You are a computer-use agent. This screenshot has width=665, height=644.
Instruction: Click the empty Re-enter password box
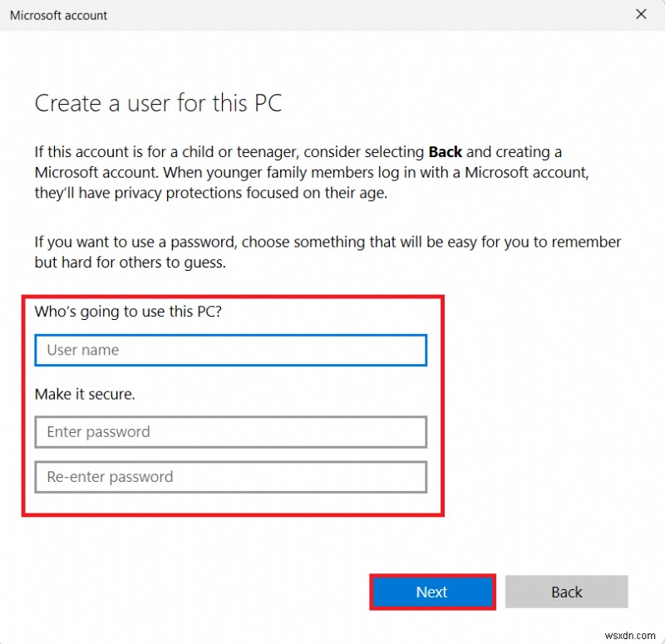230,477
